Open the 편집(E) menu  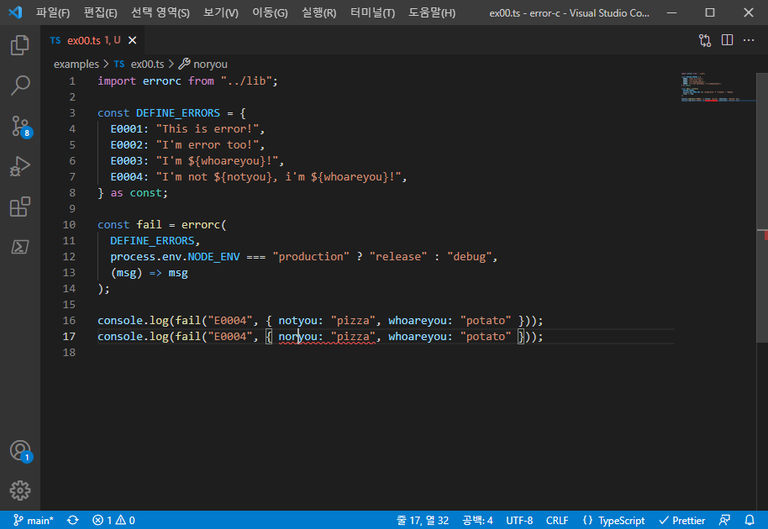100,13
